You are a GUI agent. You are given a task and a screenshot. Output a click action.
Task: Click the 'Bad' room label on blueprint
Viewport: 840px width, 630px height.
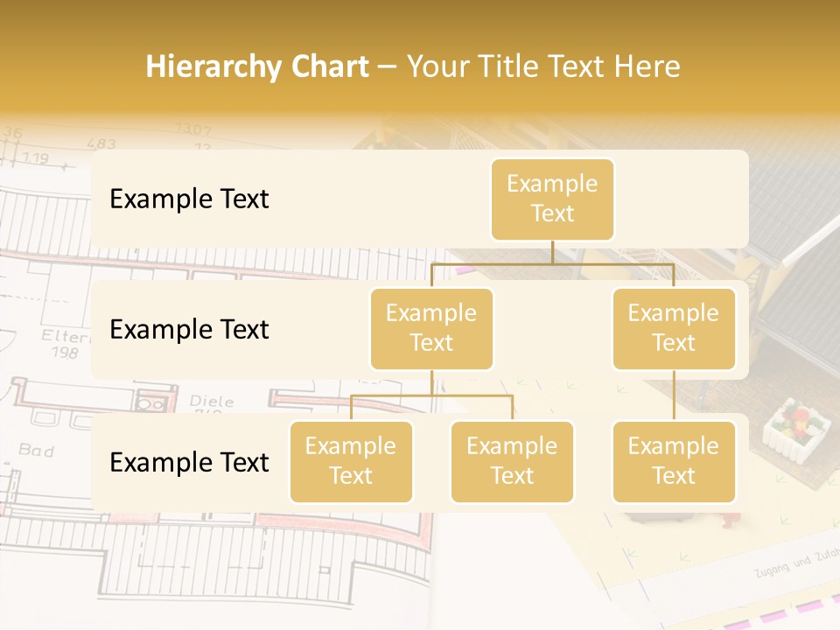click(x=37, y=451)
